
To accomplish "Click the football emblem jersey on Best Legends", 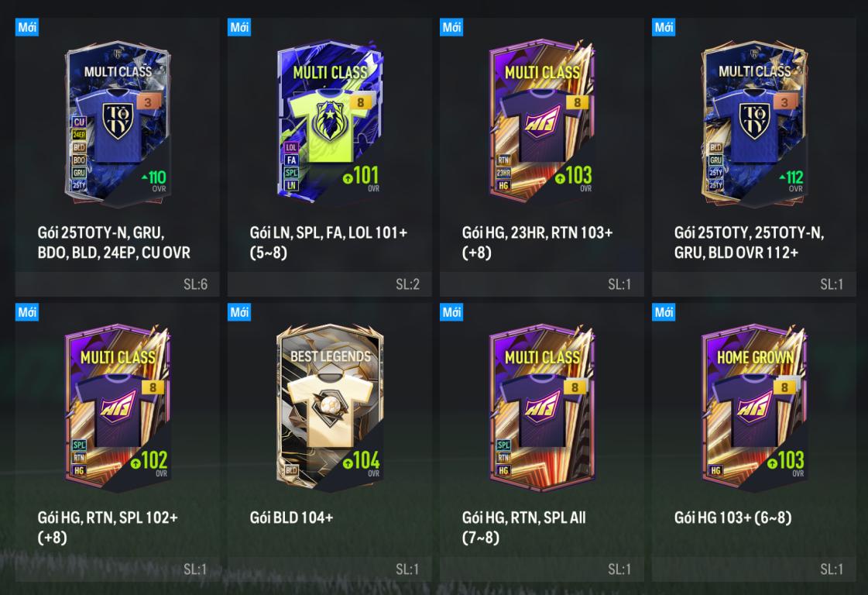I will tap(330, 410).
